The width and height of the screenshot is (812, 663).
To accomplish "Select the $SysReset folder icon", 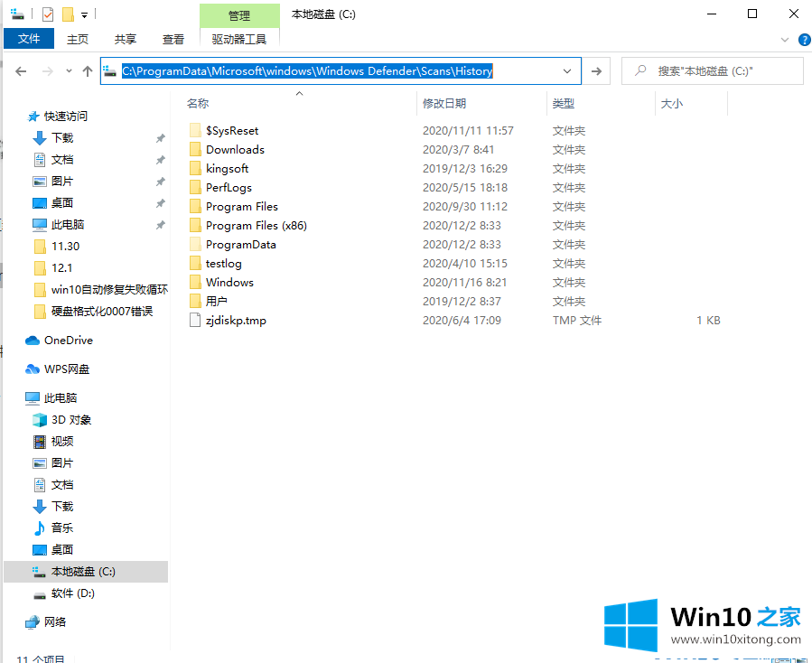I will (x=195, y=131).
